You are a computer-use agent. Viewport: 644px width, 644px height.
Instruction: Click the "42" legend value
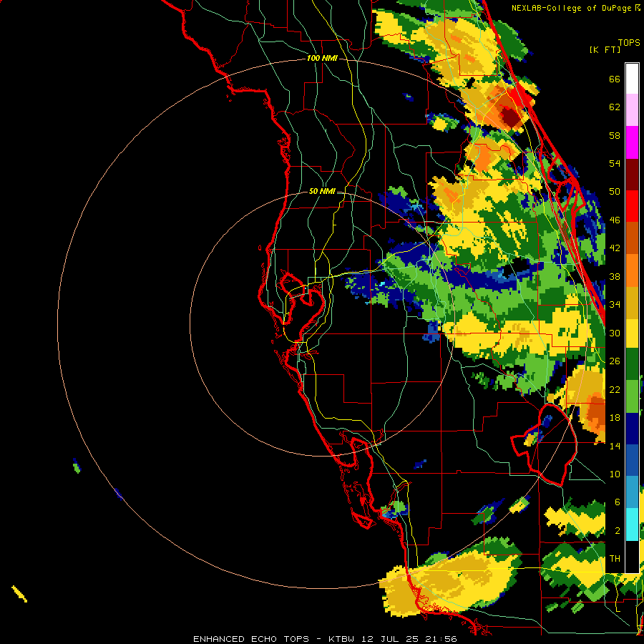[x=615, y=248]
